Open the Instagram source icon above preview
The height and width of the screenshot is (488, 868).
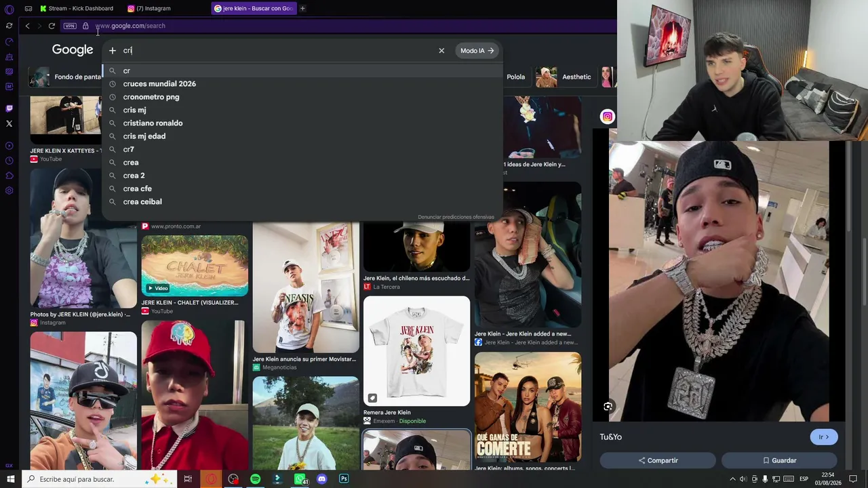[608, 117]
